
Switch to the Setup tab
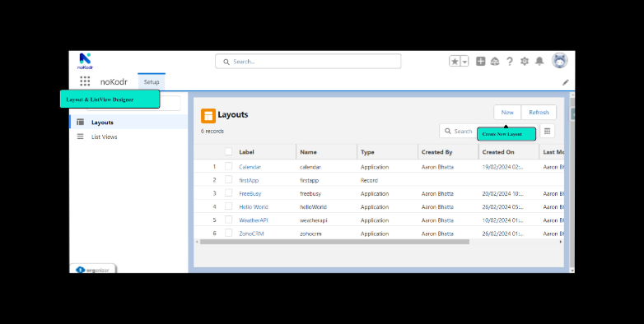tap(152, 82)
